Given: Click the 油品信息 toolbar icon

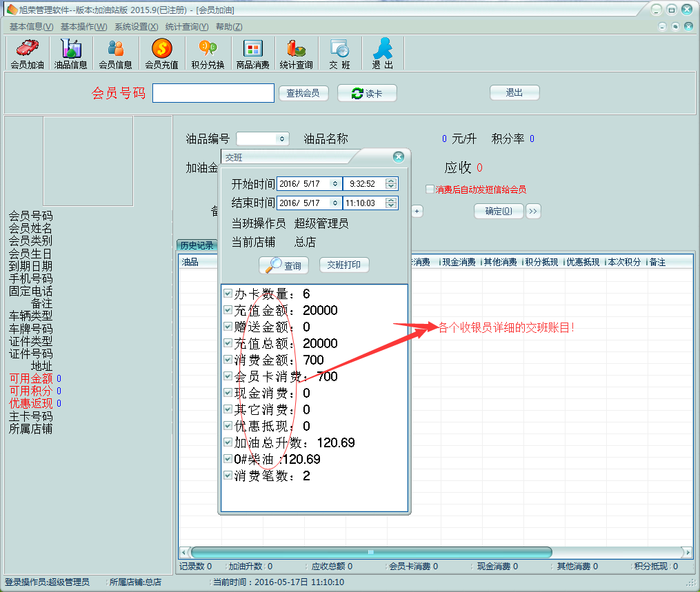Looking at the screenshot, I should coord(70,54).
